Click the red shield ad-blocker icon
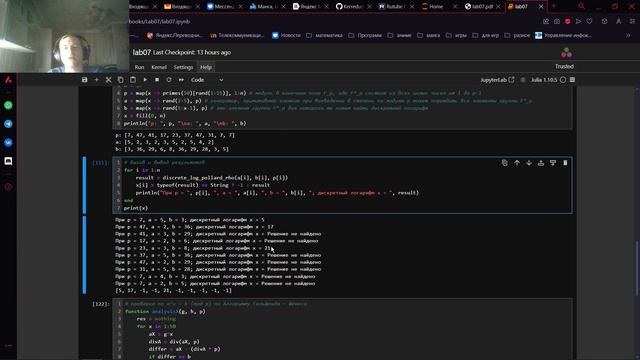The image size is (640, 360). [567, 21]
